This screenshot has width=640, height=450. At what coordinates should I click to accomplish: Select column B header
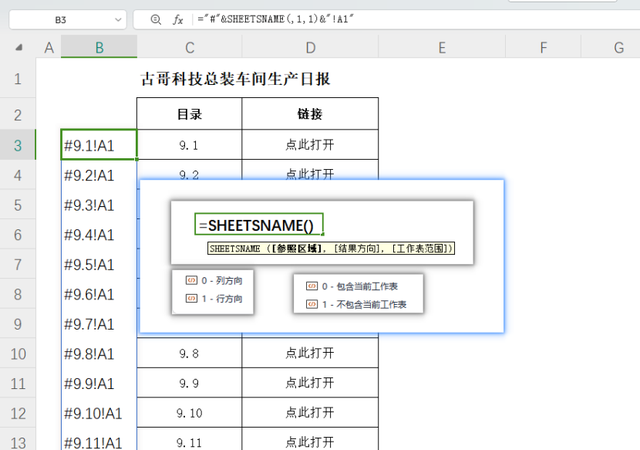(x=99, y=48)
